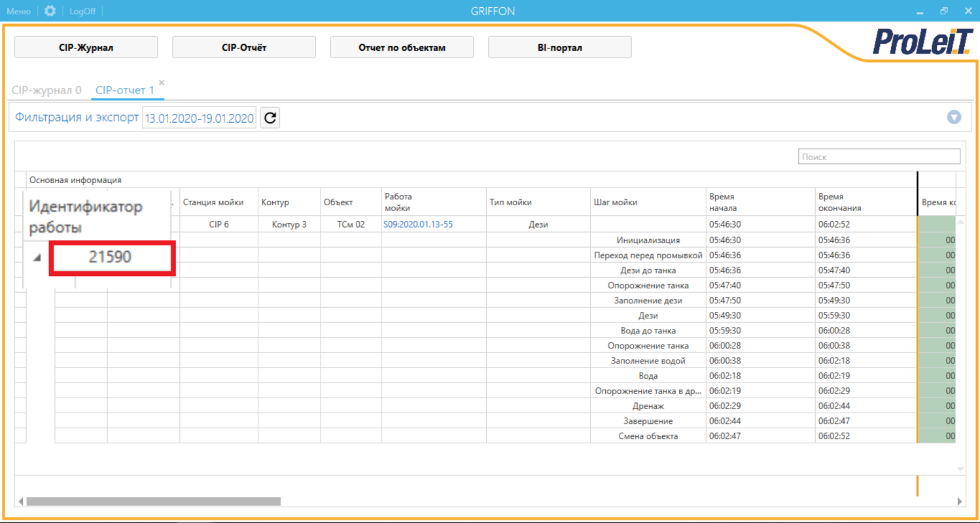Screen dimensions: 980x523
Task: Click the right arrow of horizontal scrollbar
Action: click(x=960, y=501)
